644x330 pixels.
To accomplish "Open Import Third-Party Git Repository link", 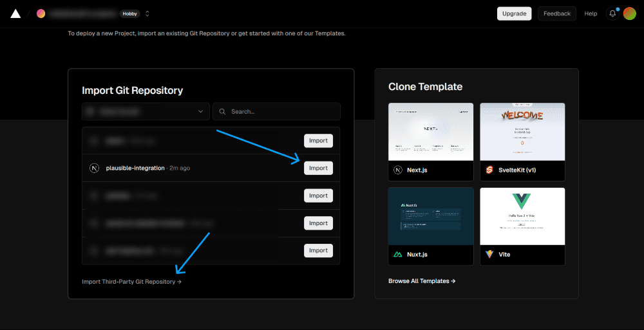I will click(131, 282).
